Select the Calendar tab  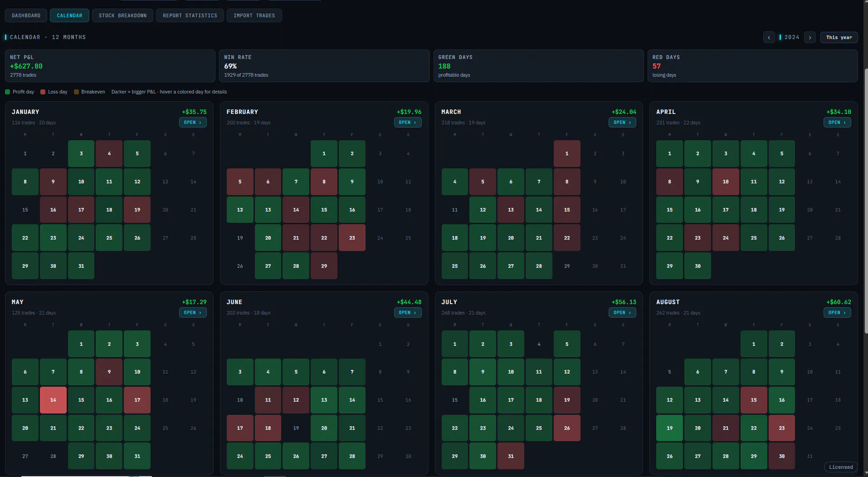coord(69,15)
